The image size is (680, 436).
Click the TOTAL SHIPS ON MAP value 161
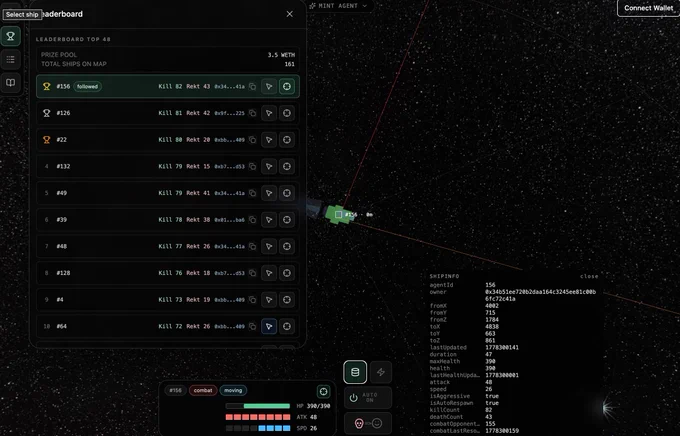tap(289, 64)
